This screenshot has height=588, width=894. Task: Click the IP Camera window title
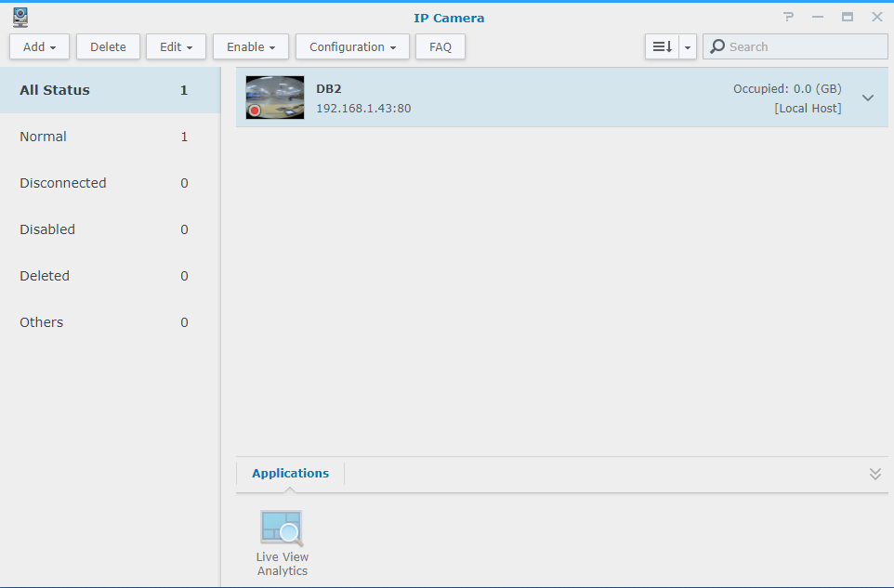[x=449, y=19]
